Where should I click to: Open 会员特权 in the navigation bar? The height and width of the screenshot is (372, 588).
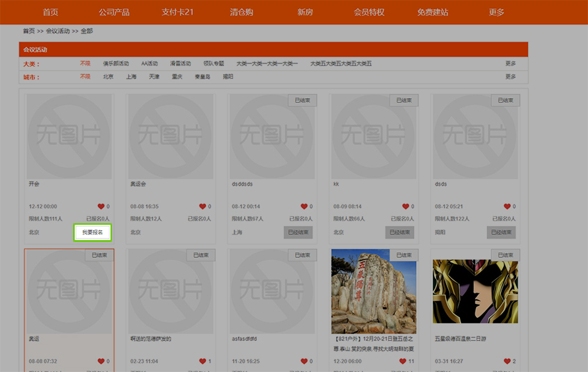coord(369,12)
